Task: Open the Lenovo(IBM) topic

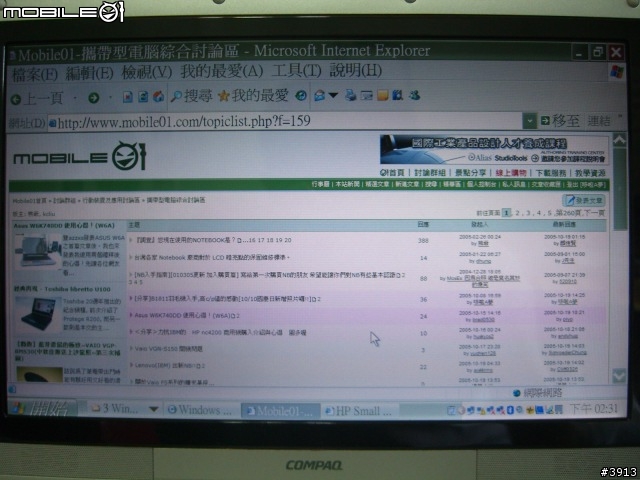Action: [169, 366]
